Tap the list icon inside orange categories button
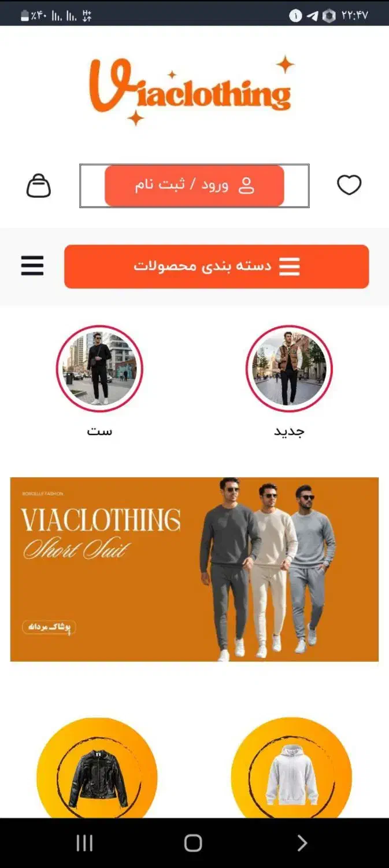The image size is (389, 868). point(290,266)
